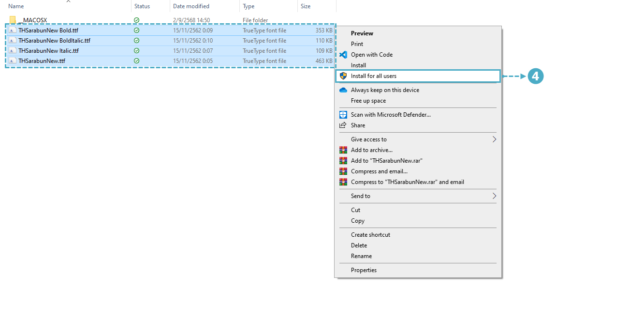The image size is (644, 321).
Task: Click WinRAR icon beside Compress and email
Action: pyautogui.click(x=343, y=171)
